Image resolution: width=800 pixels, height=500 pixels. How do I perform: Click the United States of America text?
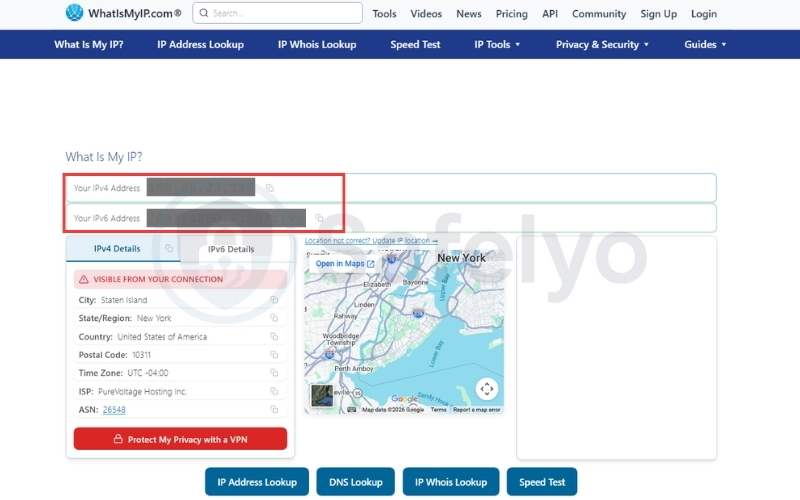pos(162,337)
